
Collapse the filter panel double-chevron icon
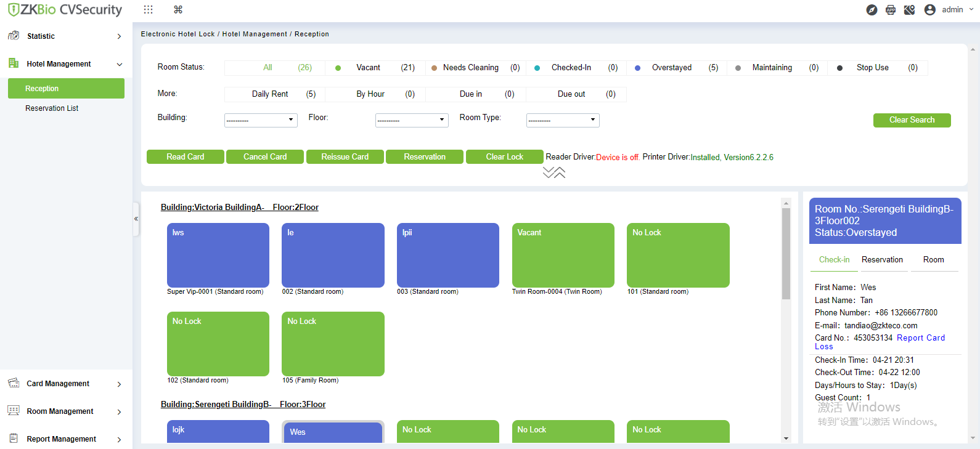pyautogui.click(x=554, y=172)
